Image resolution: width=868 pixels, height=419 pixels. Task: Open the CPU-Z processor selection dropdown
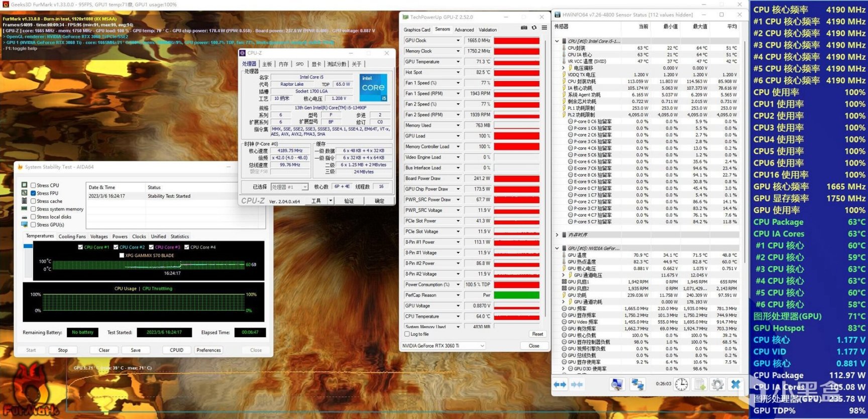289,187
